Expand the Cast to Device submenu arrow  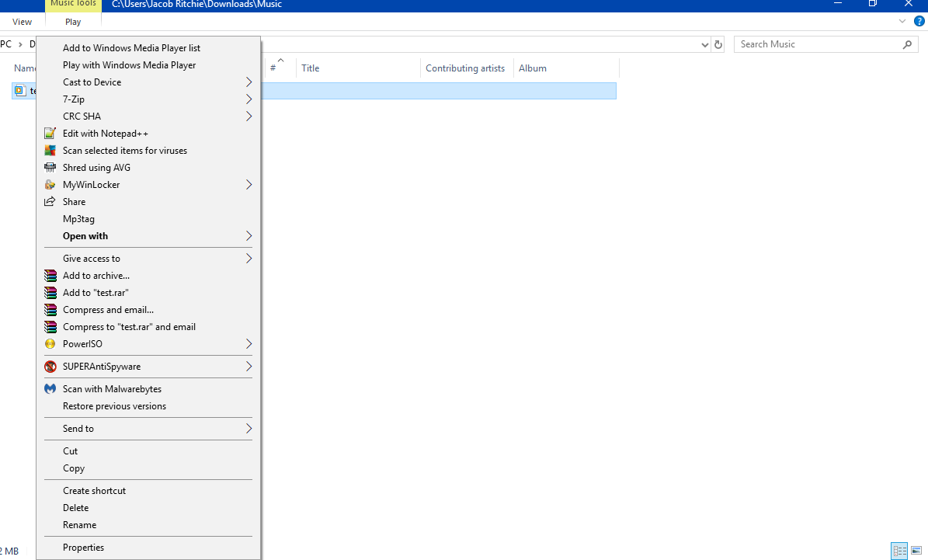[x=249, y=82]
